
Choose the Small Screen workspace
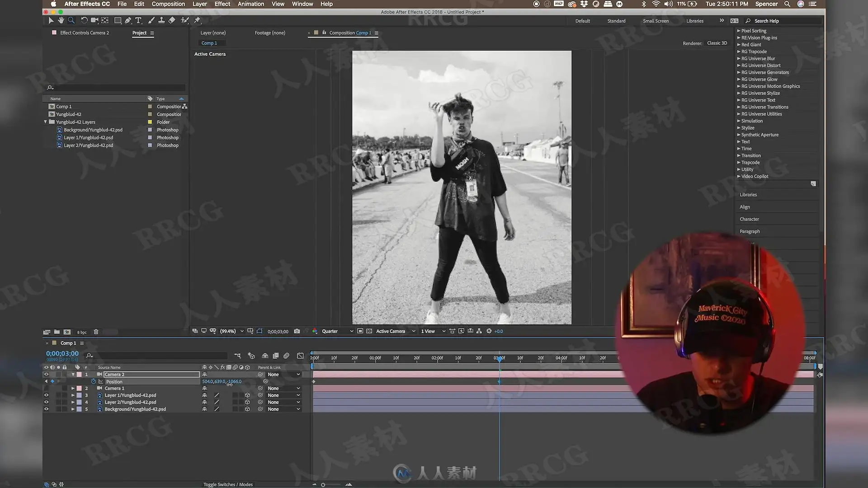coord(656,21)
